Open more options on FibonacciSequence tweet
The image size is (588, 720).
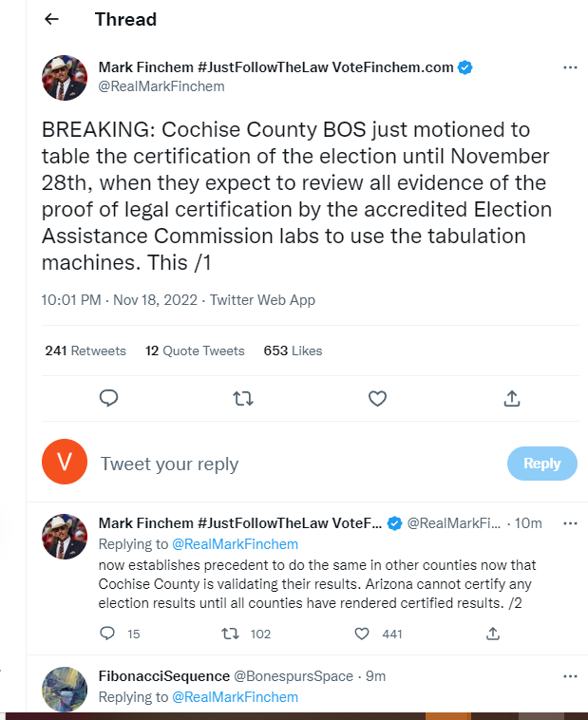pyautogui.click(x=570, y=676)
